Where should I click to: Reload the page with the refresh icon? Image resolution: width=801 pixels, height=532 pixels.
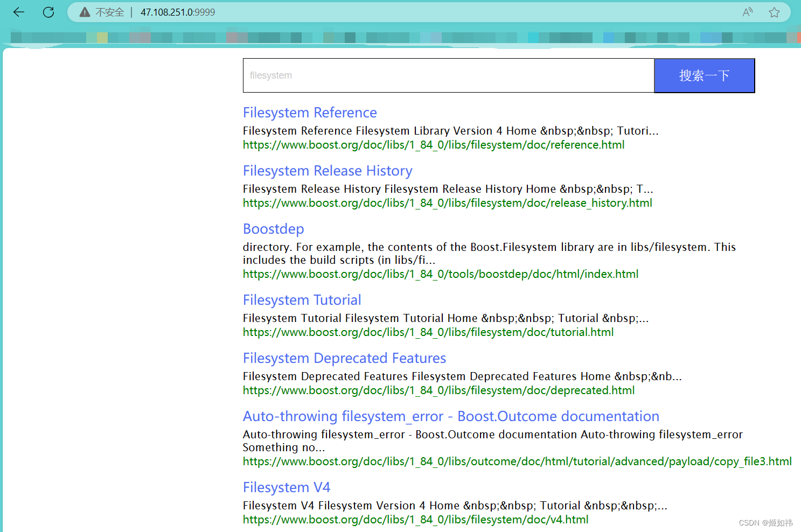point(48,12)
